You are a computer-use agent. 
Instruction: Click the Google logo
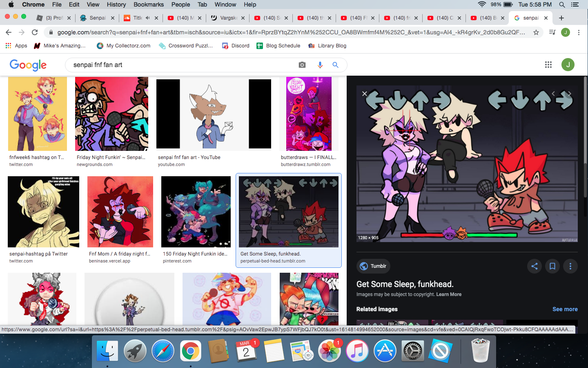point(28,65)
